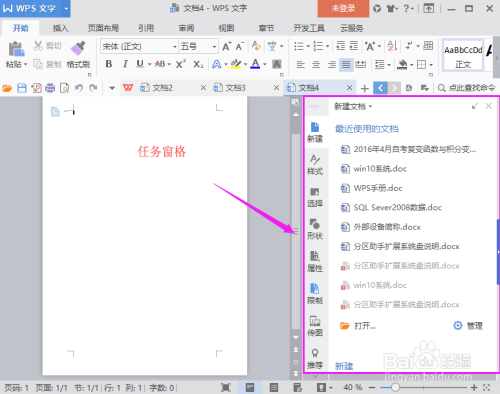Apply the yellow highlight color
500x394 pixels.
coord(236,64)
